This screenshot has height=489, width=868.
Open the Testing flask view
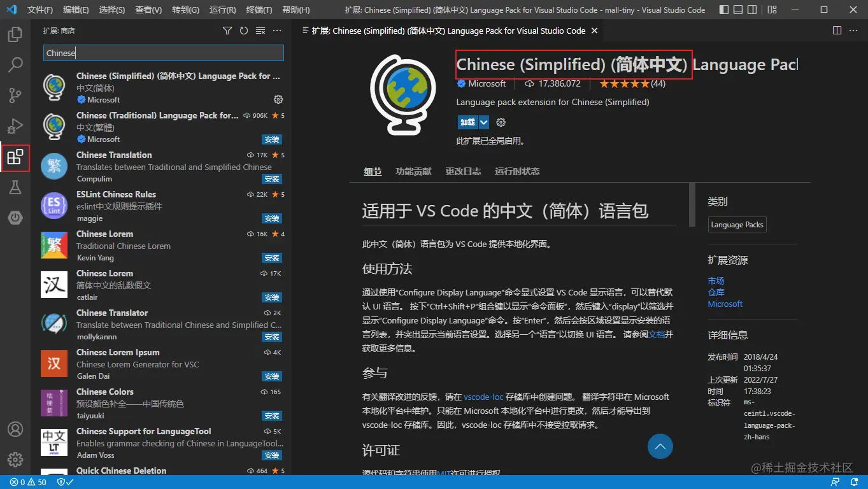coord(15,187)
